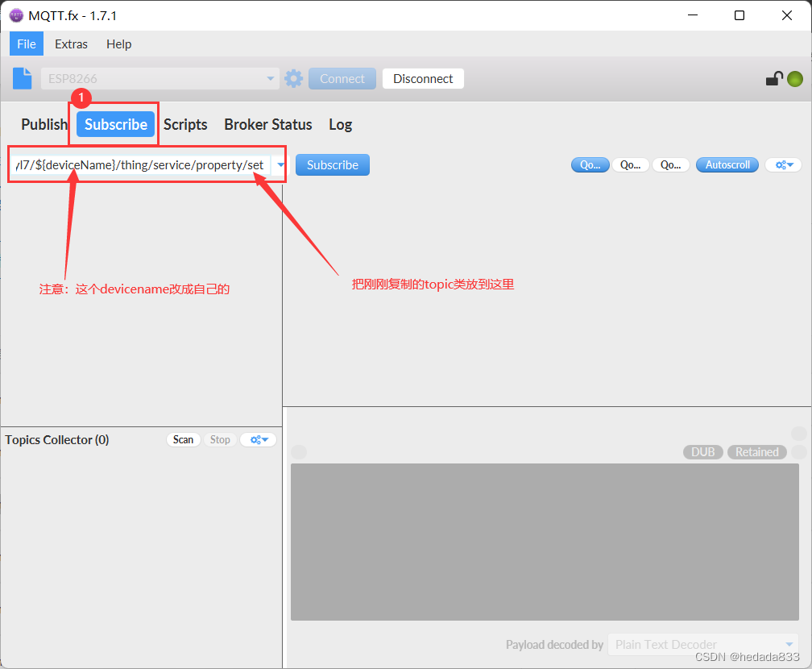Click the Retained indicator label
Screen dimensions: 812x669
[756, 452]
